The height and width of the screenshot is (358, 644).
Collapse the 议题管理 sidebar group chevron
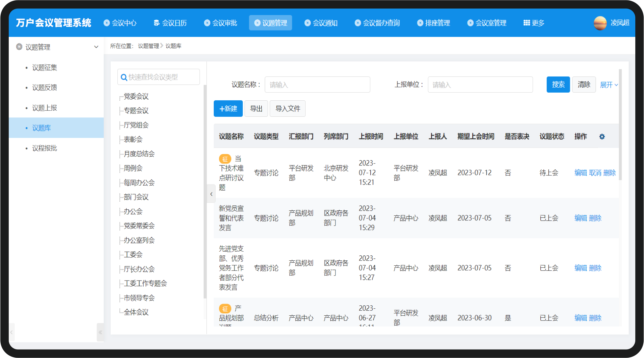(96, 47)
